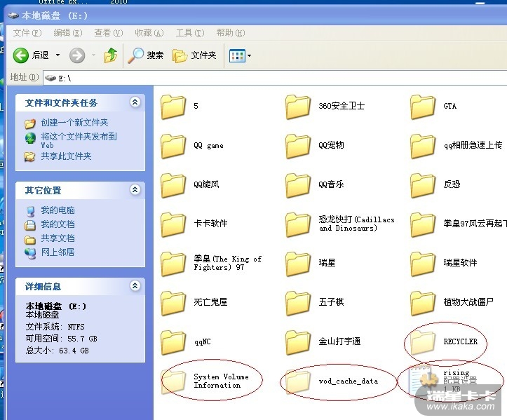This screenshot has height=420, width=507.
Task: Select the QQ旋风 folder
Action: point(190,185)
